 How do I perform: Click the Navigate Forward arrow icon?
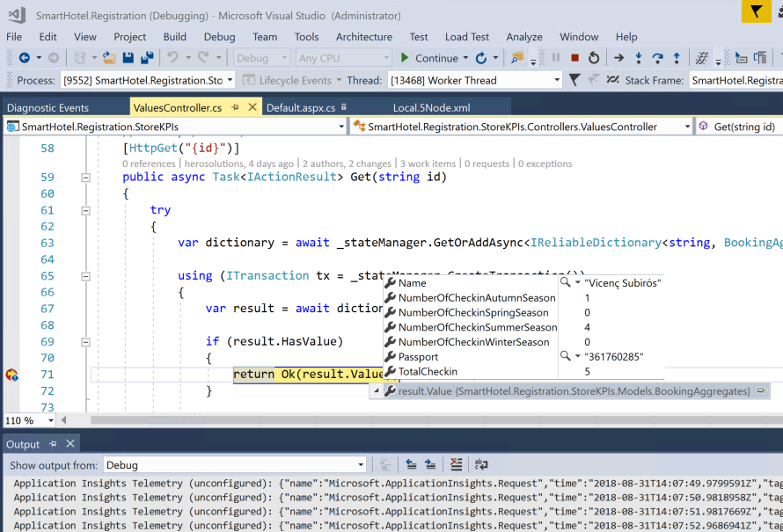54,58
